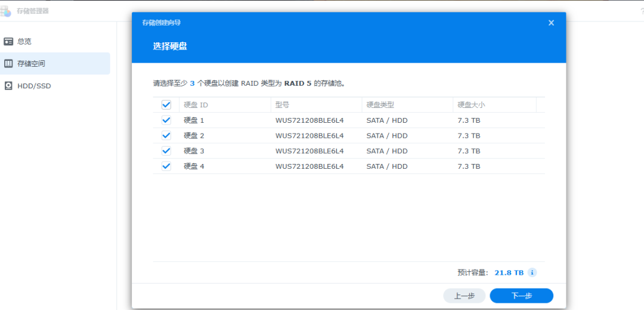Viewport: 644px width, 310px height.
Task: Click the Storage Manager app icon
Action: coord(5,10)
